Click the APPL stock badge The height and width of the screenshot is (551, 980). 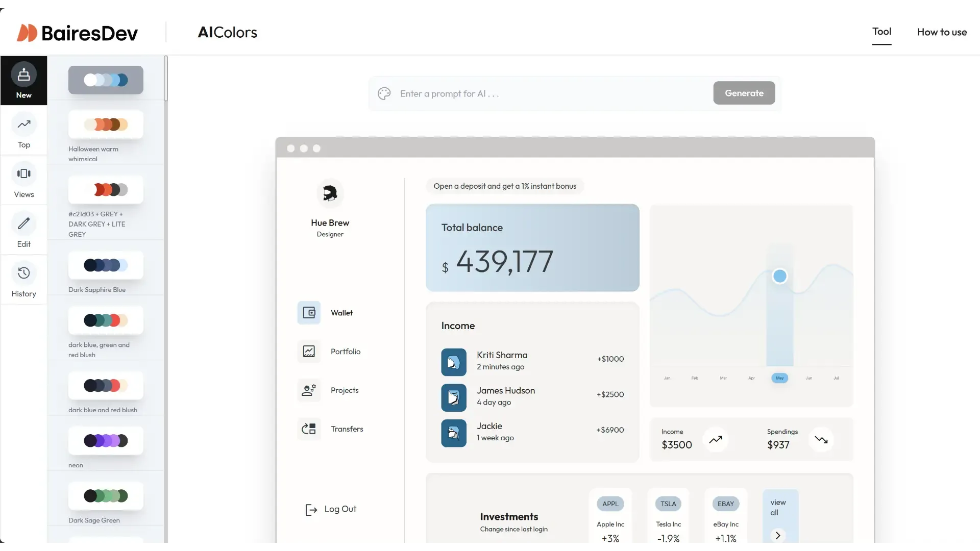pos(610,504)
